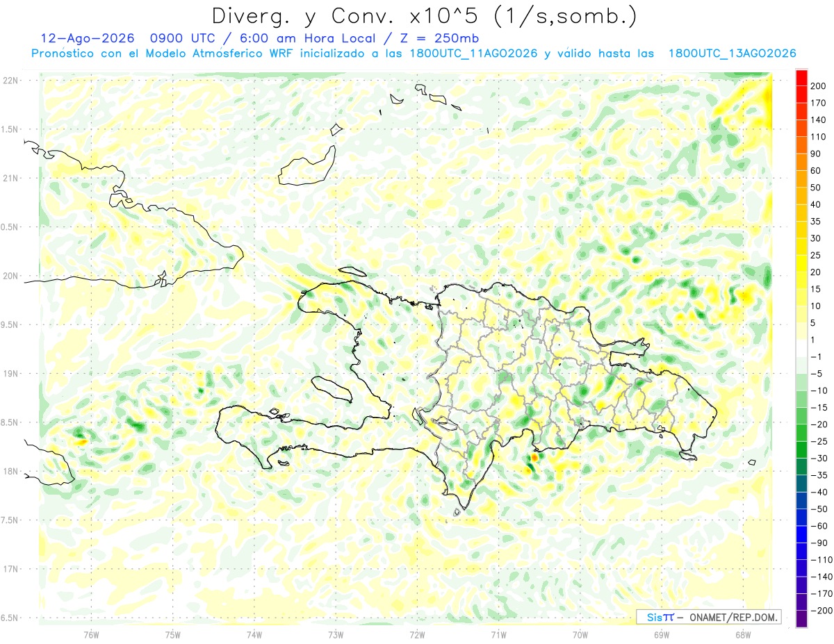Click the '74W' longitude label

point(254,635)
